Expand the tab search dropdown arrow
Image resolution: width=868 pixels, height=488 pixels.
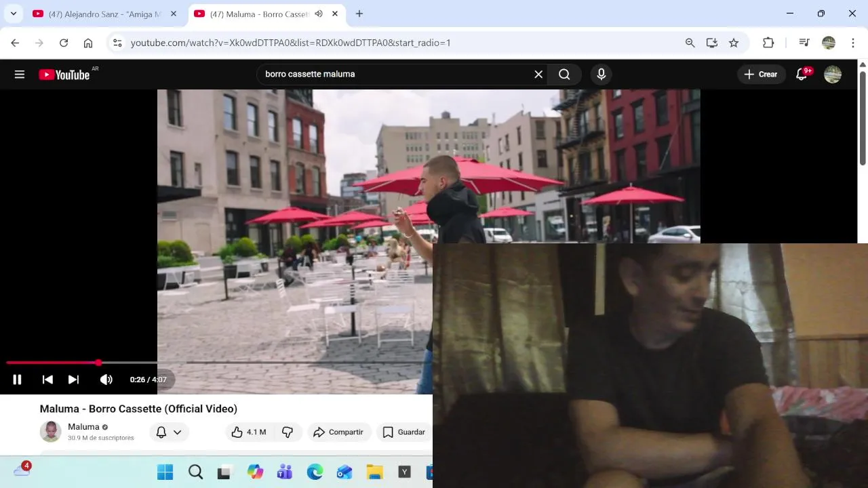(x=13, y=14)
